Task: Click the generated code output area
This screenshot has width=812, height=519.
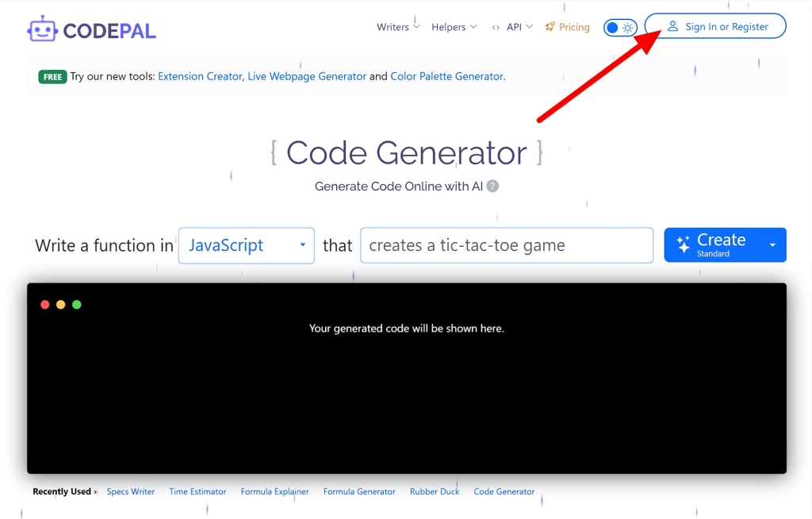Action: [407, 378]
